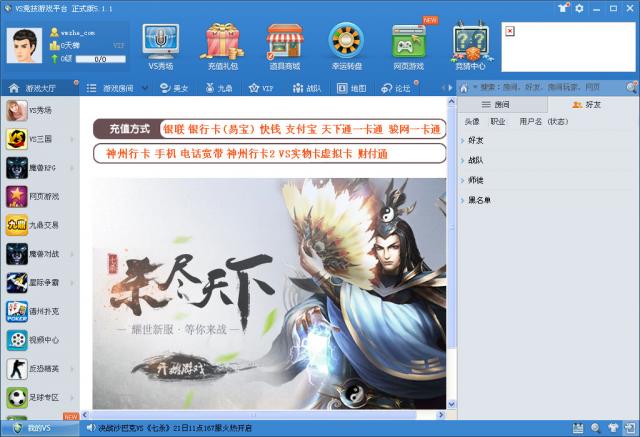Viewport: 640px width, 437px height.
Task: Expand 反恐精英 submenu arrow
Action: (72, 369)
